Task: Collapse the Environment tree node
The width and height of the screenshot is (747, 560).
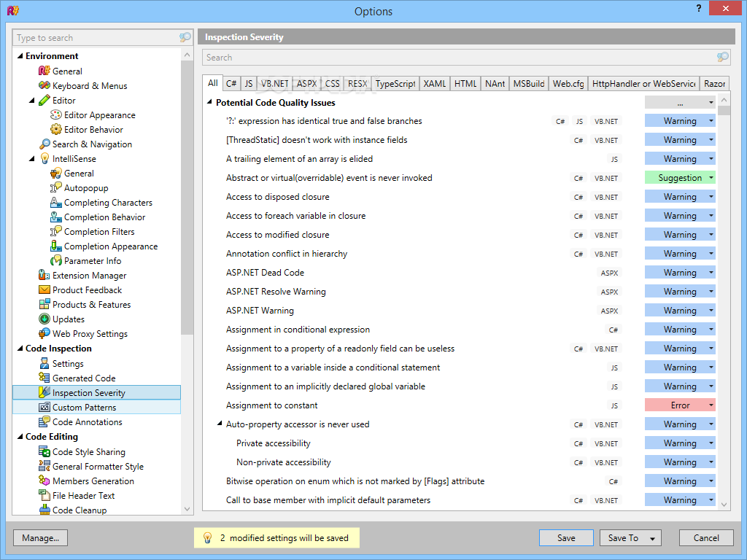Action: point(20,56)
